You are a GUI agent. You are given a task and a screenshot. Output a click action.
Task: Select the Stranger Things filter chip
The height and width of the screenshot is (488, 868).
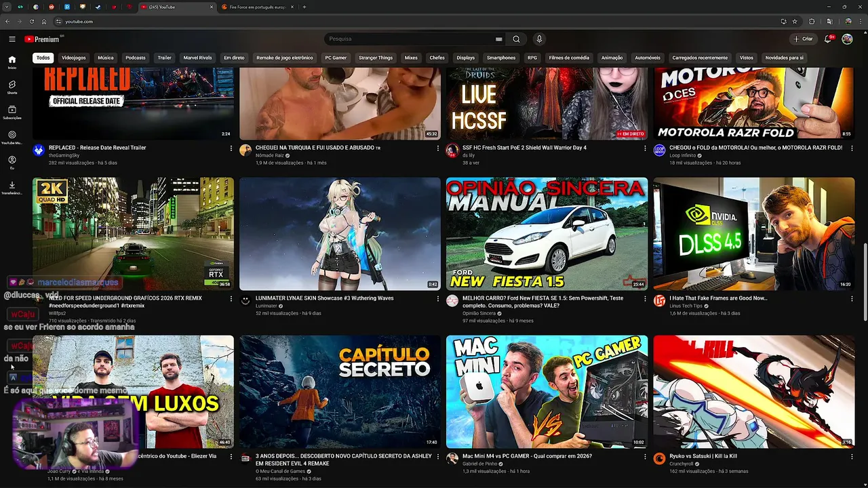coord(376,58)
